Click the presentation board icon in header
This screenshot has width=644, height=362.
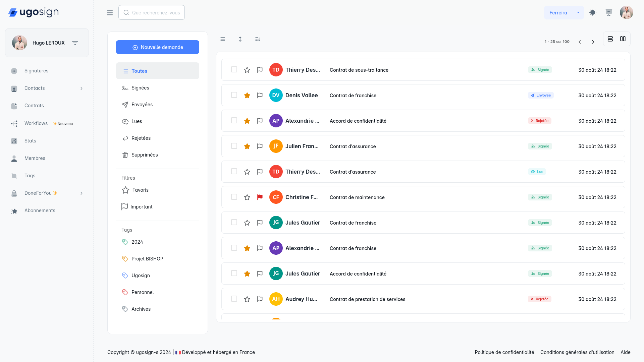[x=609, y=13]
